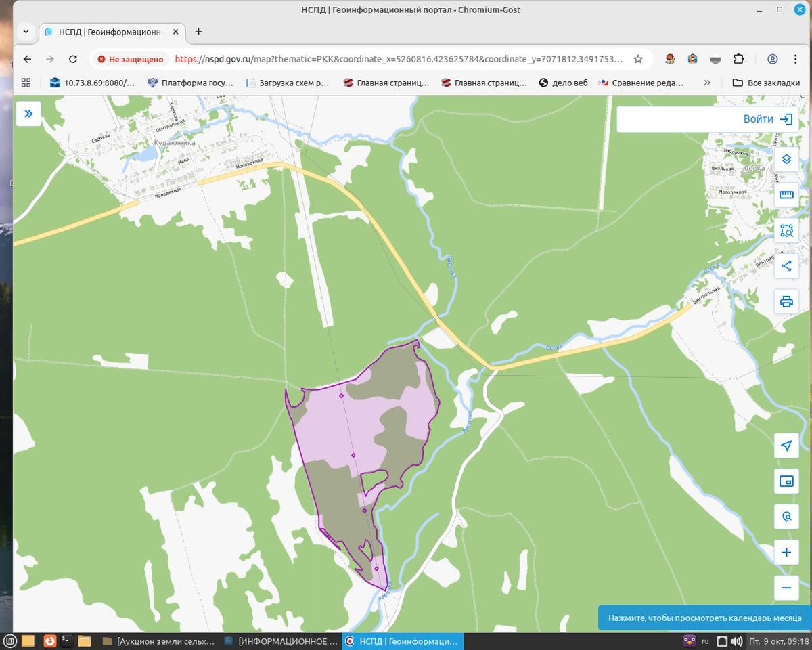This screenshot has width=812, height=650.
Task: Locate my position with the navigation arrow
Action: coord(786,446)
